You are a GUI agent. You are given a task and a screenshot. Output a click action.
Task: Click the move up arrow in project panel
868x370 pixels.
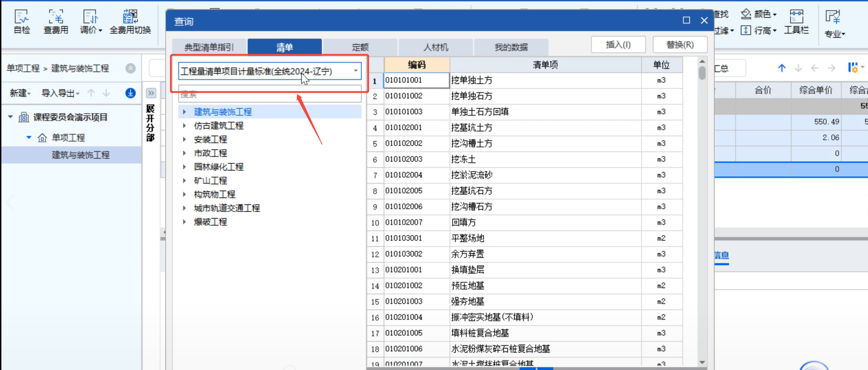tap(91, 93)
